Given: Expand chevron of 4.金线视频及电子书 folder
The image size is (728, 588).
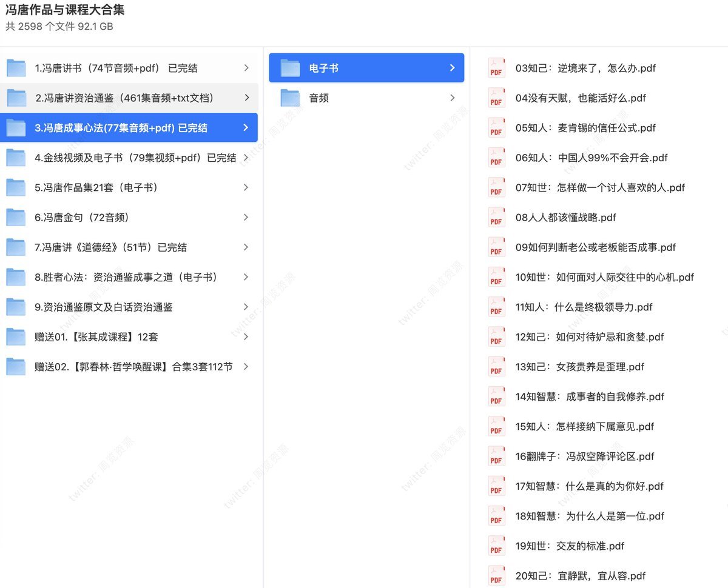Looking at the screenshot, I should click(246, 158).
